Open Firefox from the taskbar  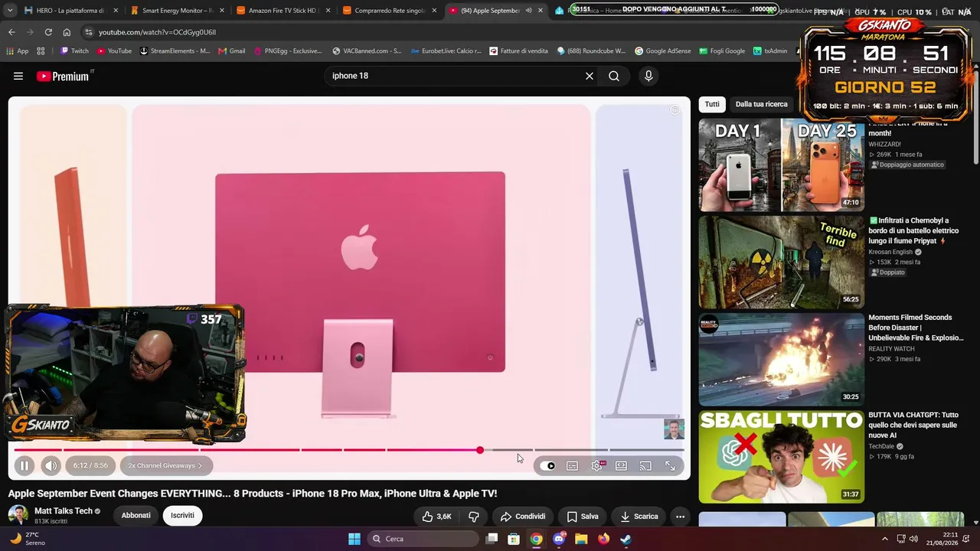point(603,539)
